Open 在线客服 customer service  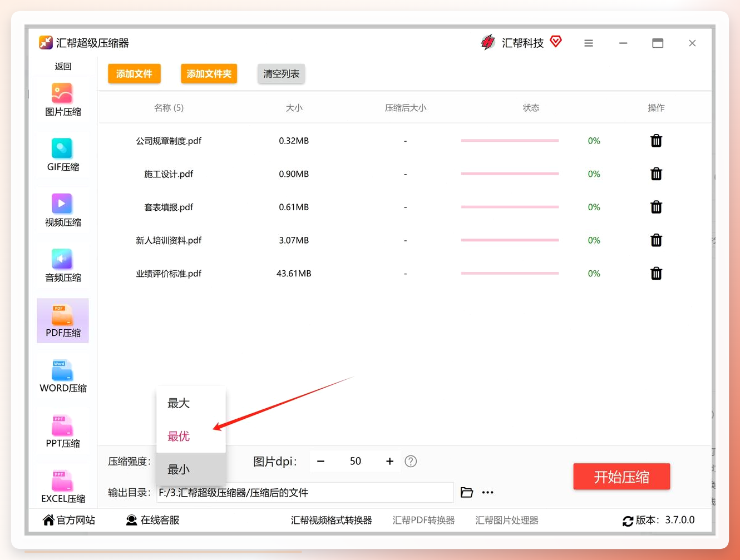coord(152,520)
